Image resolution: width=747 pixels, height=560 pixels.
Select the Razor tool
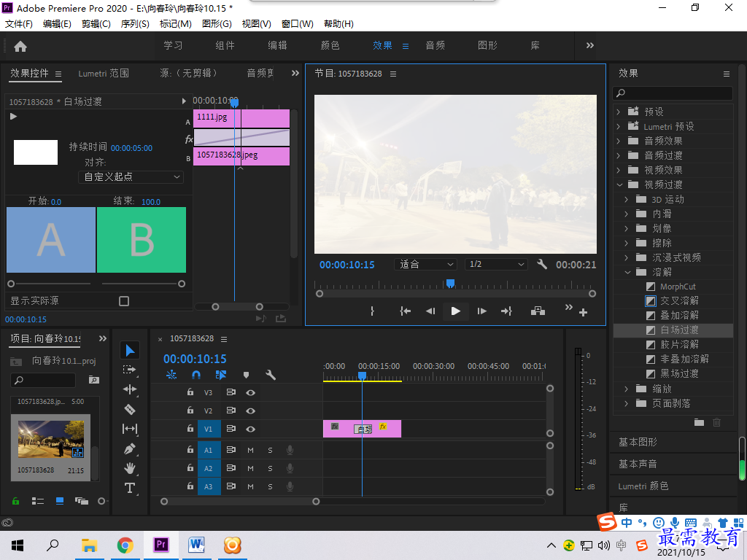coord(130,409)
